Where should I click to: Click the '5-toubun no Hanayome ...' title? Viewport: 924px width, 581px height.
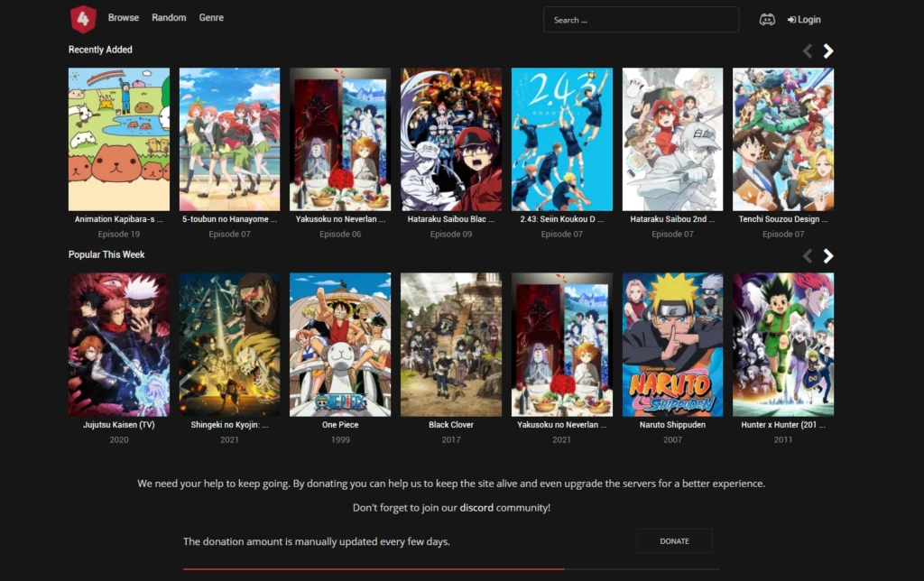pyautogui.click(x=229, y=219)
